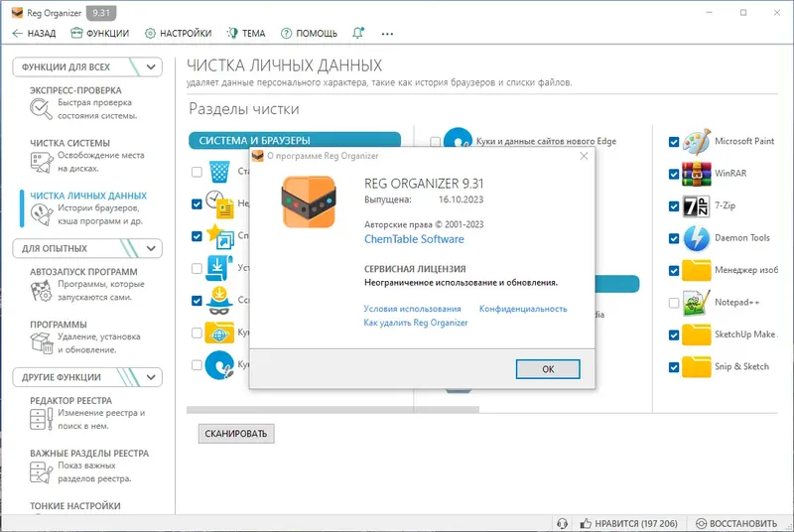Click the Notepad++ icon
This screenshot has width=794, height=532.
point(697,303)
